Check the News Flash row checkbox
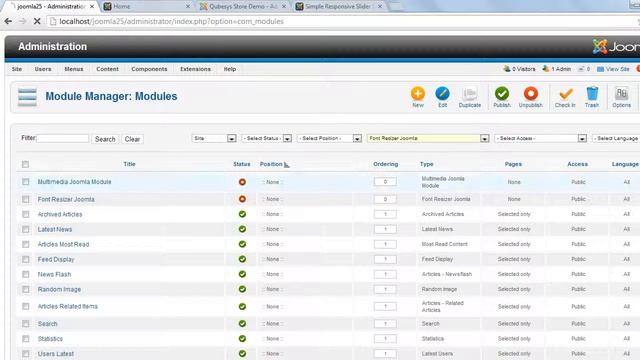Viewport: 640px width, 360px height. pos(26,274)
